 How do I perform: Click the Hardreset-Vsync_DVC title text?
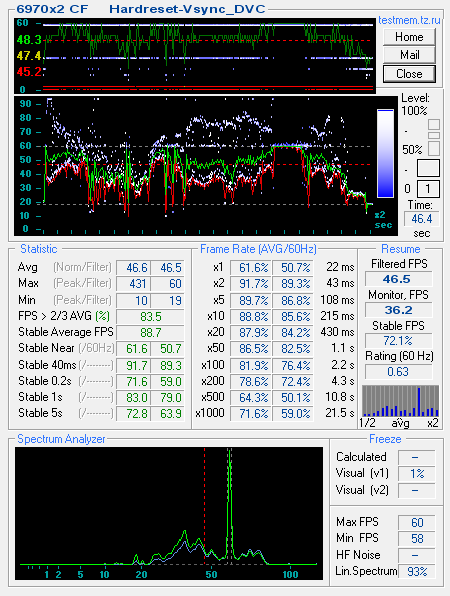pos(187,9)
